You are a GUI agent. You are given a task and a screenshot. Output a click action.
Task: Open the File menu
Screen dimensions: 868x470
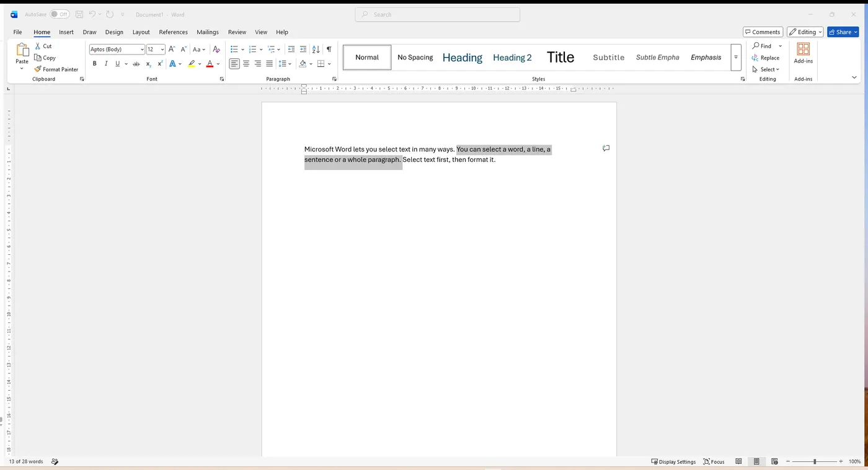pyautogui.click(x=17, y=32)
